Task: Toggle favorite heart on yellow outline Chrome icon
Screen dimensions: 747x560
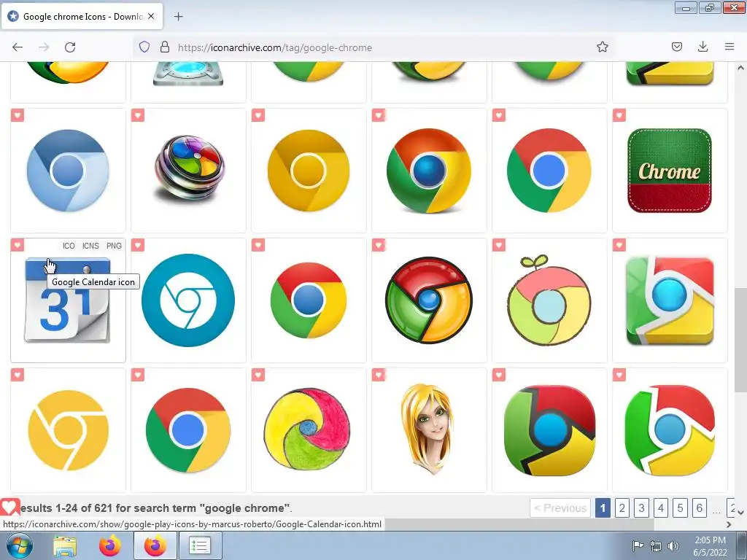Action: tap(18, 376)
